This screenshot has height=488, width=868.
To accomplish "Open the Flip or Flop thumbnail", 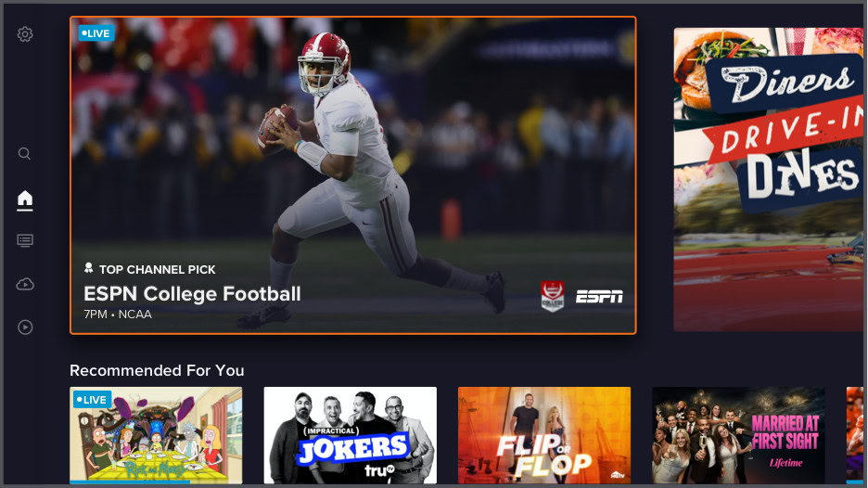I will 544,435.
